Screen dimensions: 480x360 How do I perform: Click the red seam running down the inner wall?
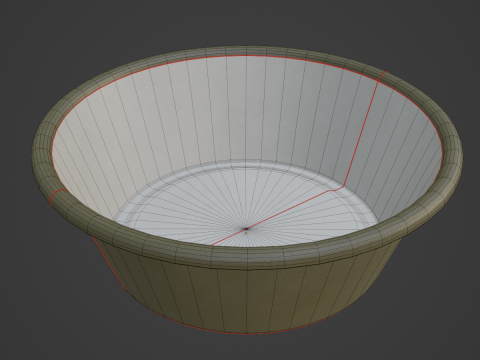click(361, 133)
